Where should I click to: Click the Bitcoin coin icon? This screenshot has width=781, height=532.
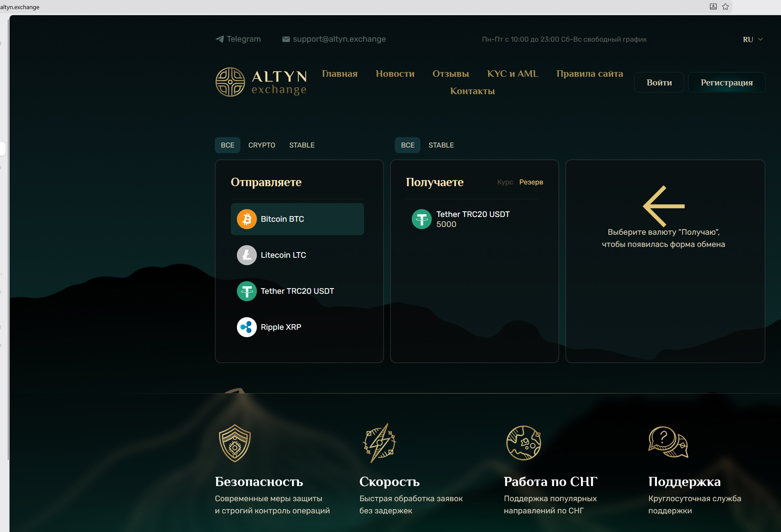click(x=247, y=219)
